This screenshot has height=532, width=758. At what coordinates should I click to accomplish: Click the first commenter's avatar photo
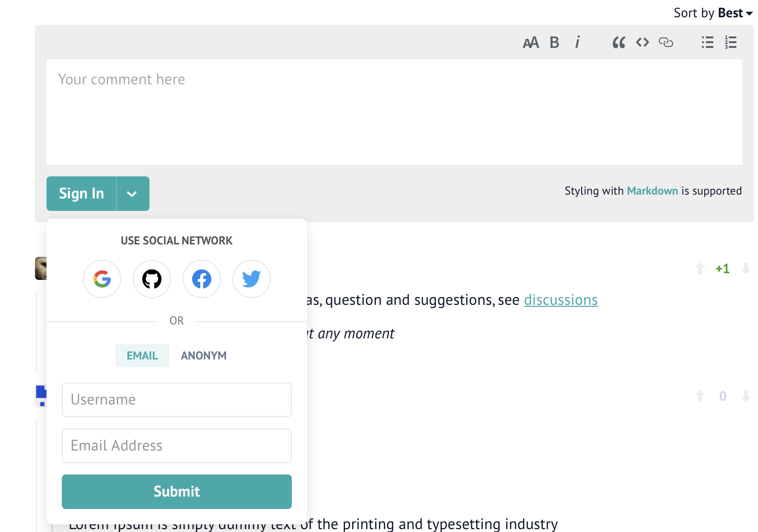[x=41, y=268]
